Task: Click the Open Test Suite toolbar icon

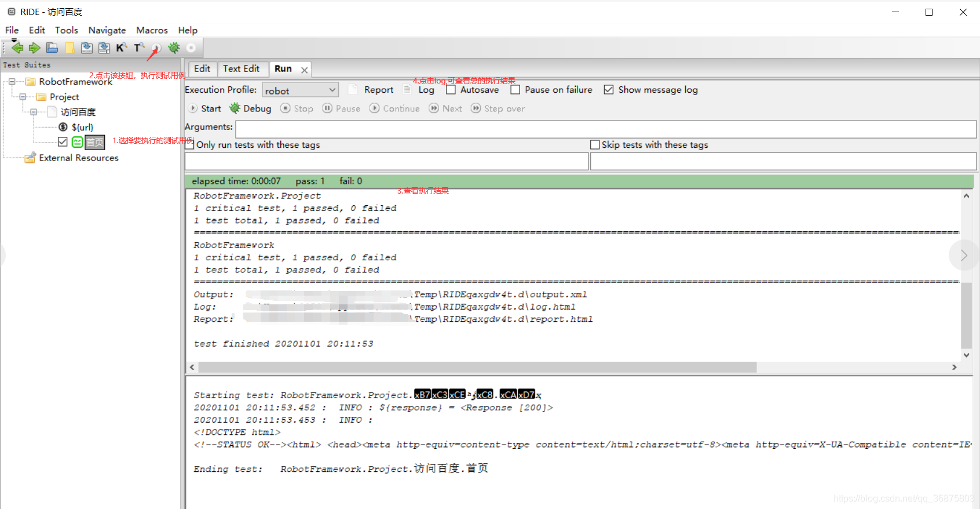Action: [x=52, y=48]
